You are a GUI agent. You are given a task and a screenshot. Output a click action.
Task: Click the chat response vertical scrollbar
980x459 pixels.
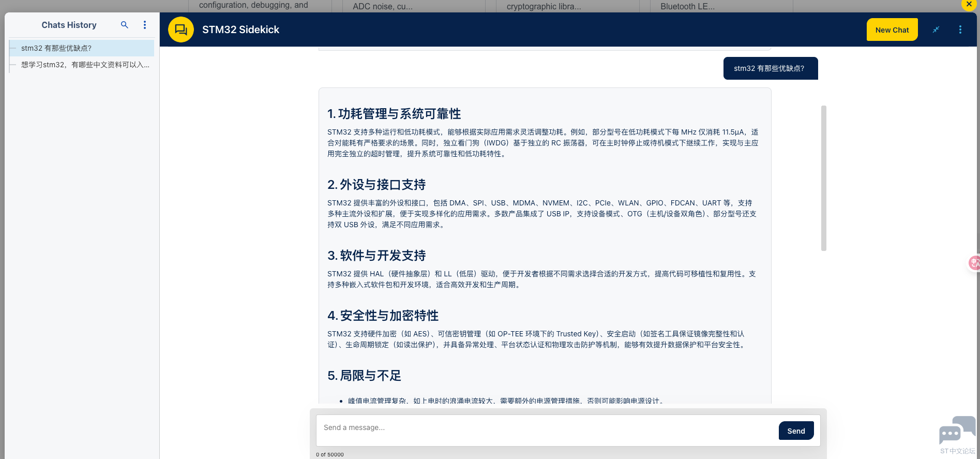(x=824, y=178)
